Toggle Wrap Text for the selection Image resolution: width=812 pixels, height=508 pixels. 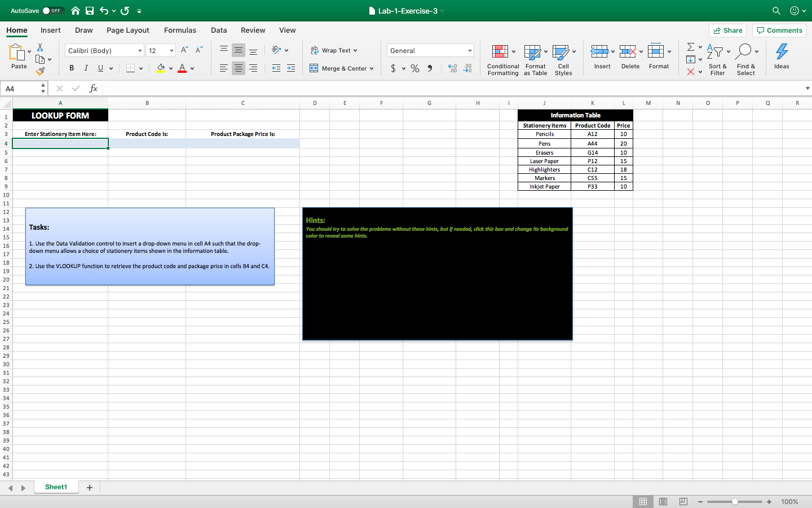[x=334, y=50]
